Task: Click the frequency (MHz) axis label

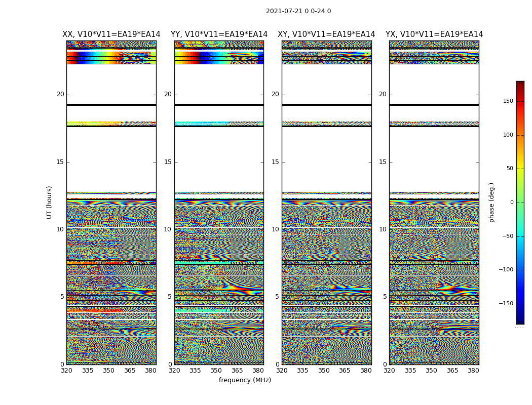Action: (245, 380)
